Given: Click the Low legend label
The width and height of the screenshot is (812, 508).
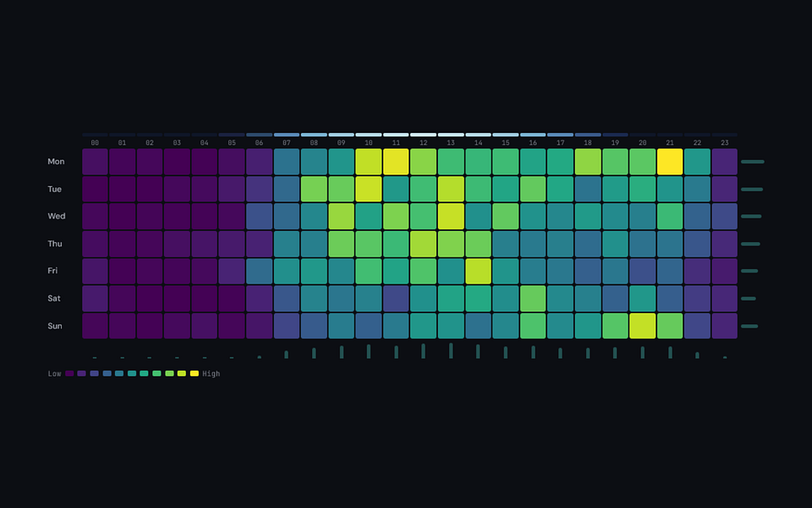Looking at the screenshot, I should pyautogui.click(x=54, y=373).
